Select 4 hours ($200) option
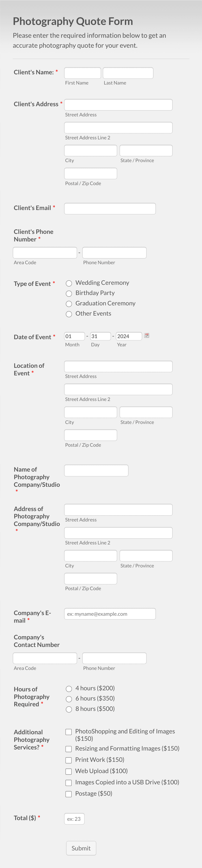This screenshot has height=868, width=202. click(x=69, y=688)
